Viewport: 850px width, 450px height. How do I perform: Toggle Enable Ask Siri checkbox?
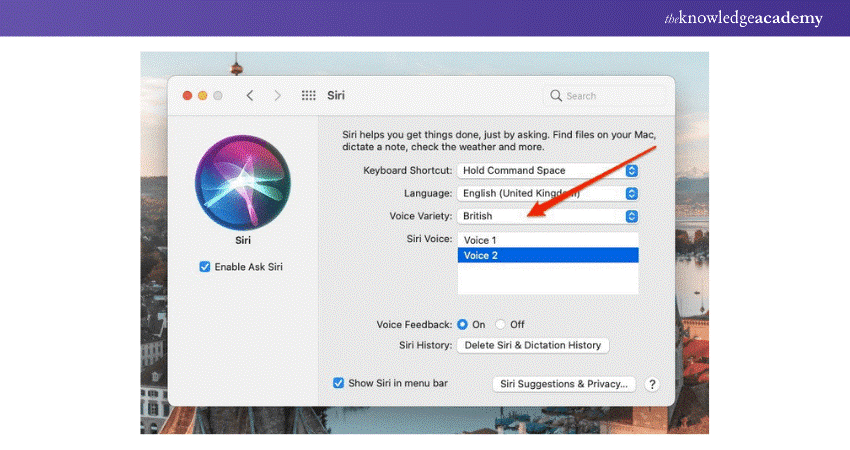tap(204, 267)
